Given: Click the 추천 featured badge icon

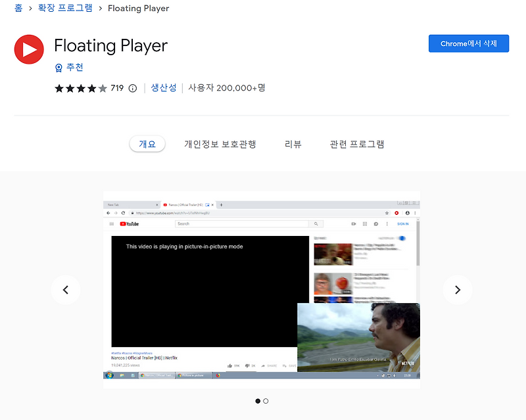Looking at the screenshot, I should [x=59, y=67].
